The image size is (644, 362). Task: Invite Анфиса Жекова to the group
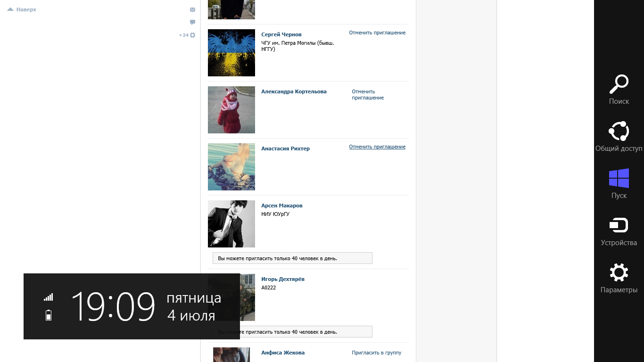click(x=376, y=353)
